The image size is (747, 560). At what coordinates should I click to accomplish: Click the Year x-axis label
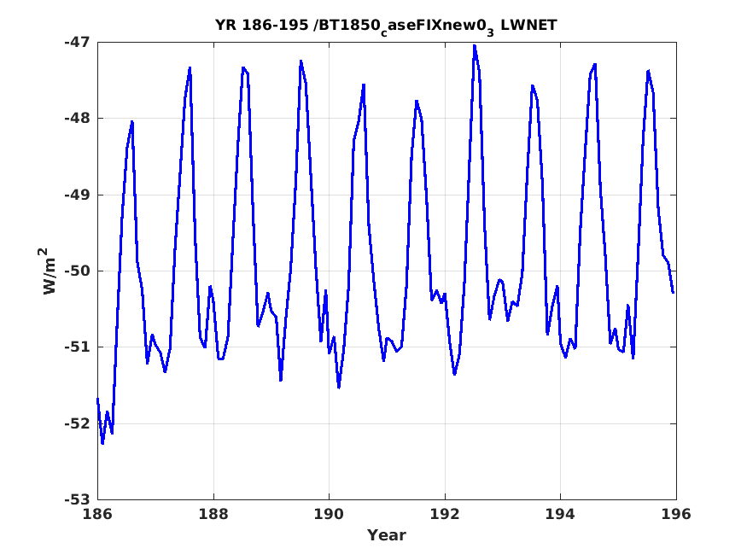coord(387,535)
